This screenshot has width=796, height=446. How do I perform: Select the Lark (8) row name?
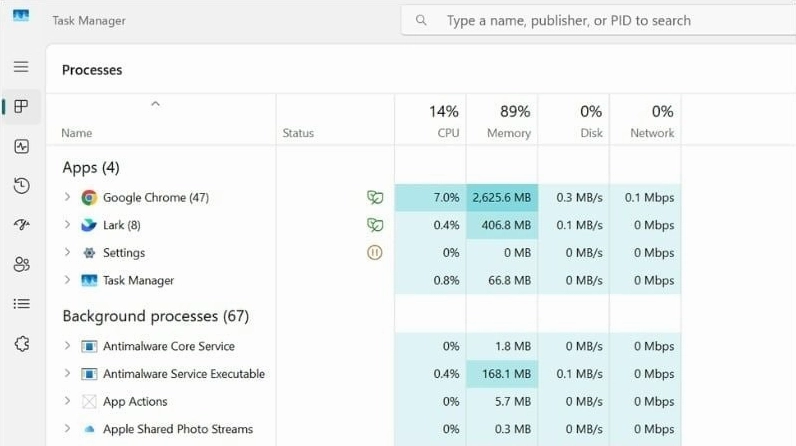(122, 225)
